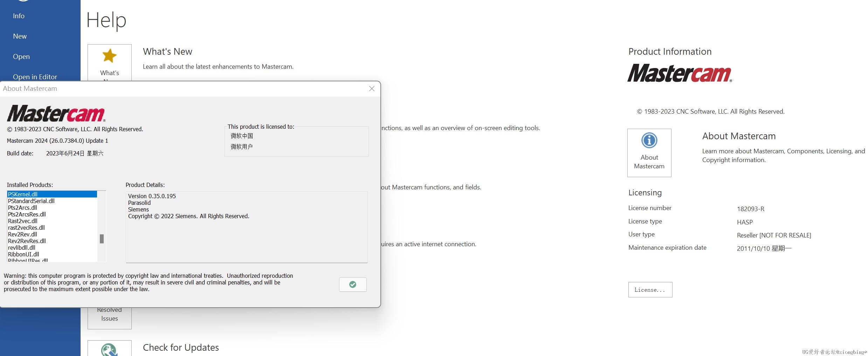Viewport: 868px width, 356px height.
Task: Click the Reseller [NOT FOR RESALE] value
Action: 774,235
